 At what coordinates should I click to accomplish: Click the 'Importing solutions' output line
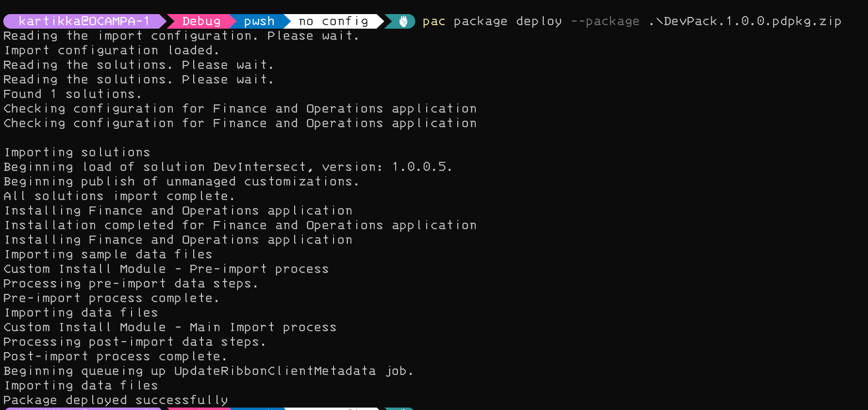[77, 152]
